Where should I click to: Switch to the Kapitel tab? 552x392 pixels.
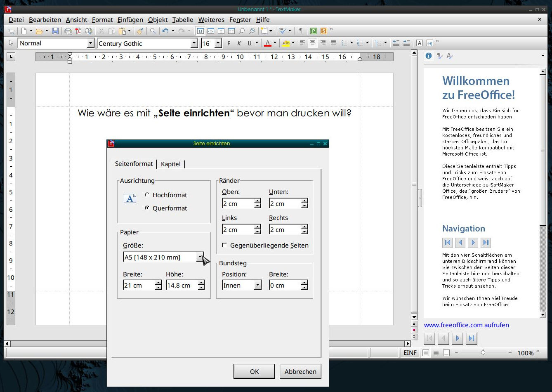[171, 164]
